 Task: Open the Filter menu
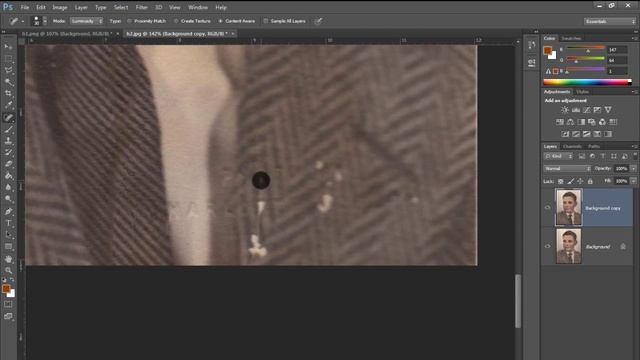[142, 7]
